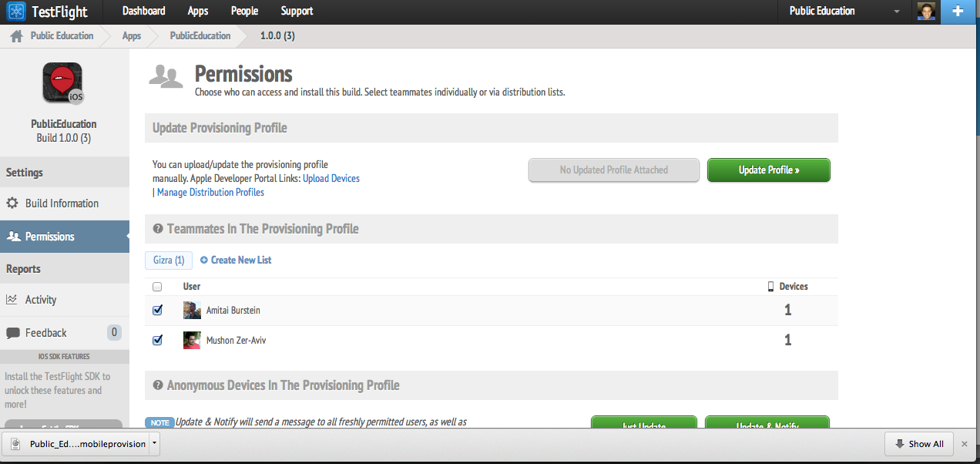Image resolution: width=980 pixels, height=464 pixels.
Task: Click the TestFlight logo icon
Action: coord(15,12)
